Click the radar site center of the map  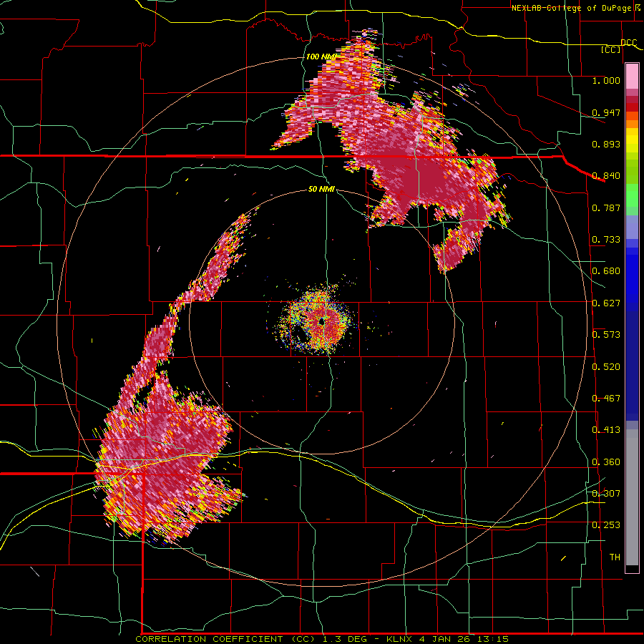click(x=321, y=323)
